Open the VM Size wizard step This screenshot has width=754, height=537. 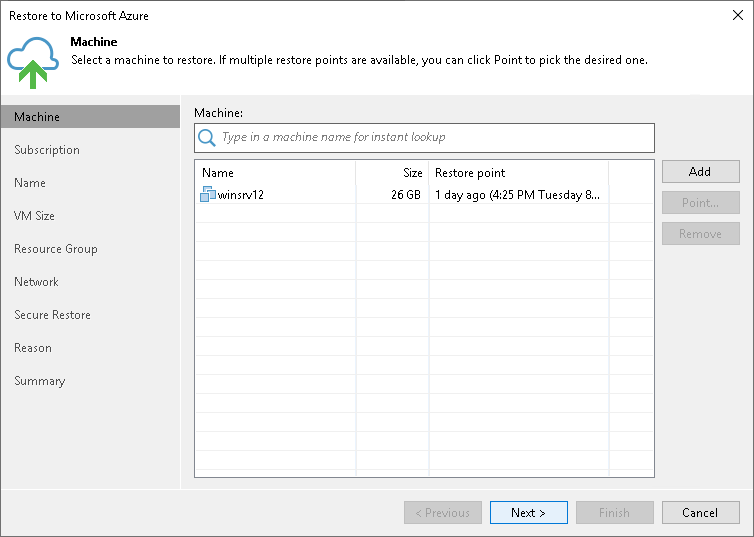coord(34,216)
